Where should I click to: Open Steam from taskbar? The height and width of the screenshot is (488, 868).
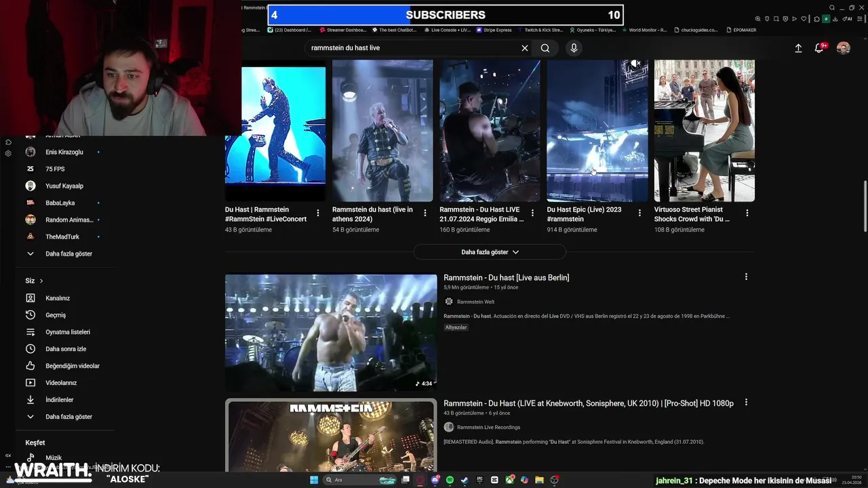click(x=465, y=480)
